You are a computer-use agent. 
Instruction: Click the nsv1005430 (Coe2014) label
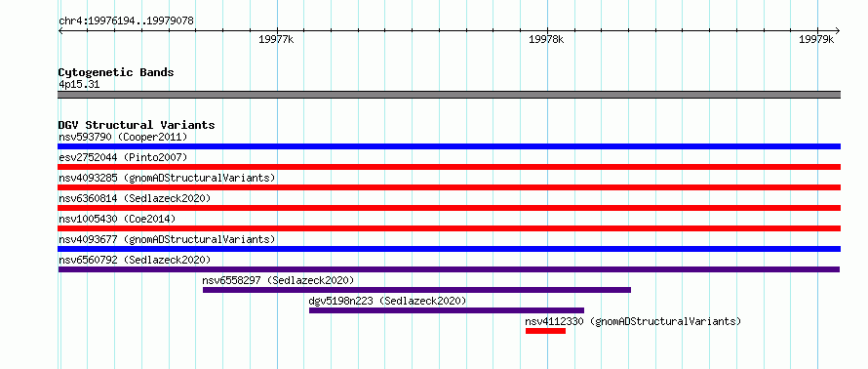point(117,219)
